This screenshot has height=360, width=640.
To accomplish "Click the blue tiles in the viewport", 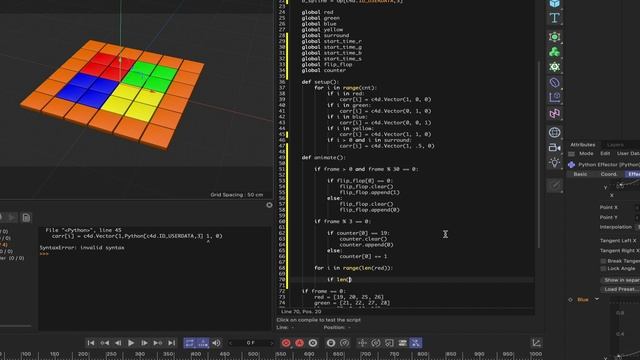I will coord(87,91).
